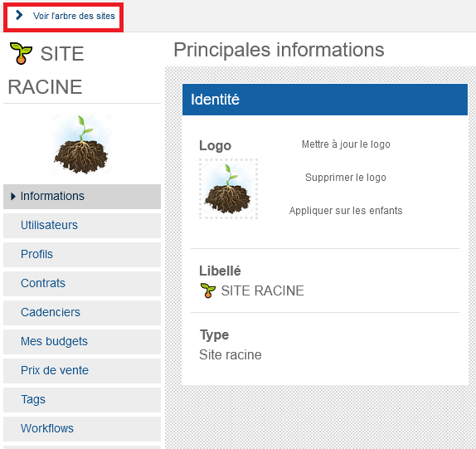Select the root plant logo in the sidebar

(81, 144)
